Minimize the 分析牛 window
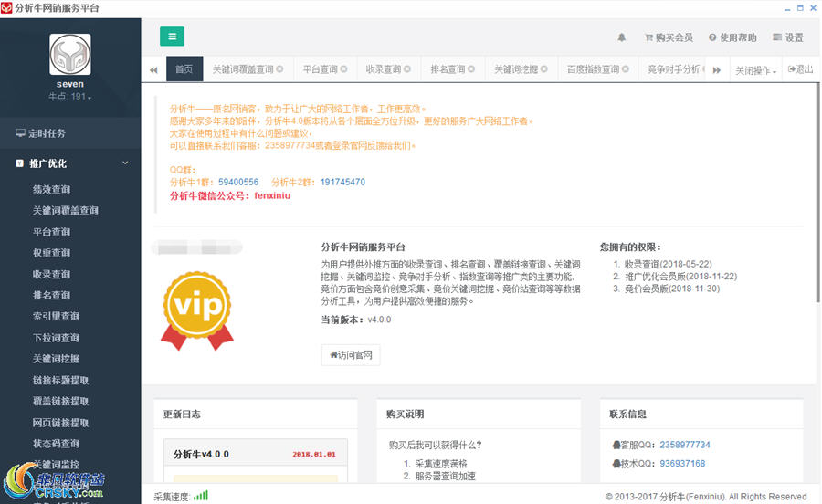822x504 pixels. pyautogui.click(x=787, y=8)
